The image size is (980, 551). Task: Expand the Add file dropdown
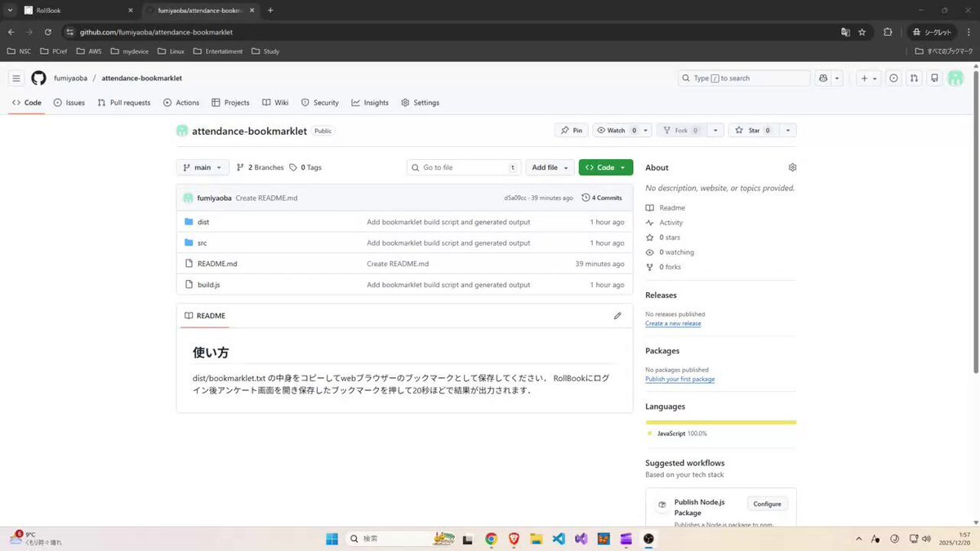(550, 167)
